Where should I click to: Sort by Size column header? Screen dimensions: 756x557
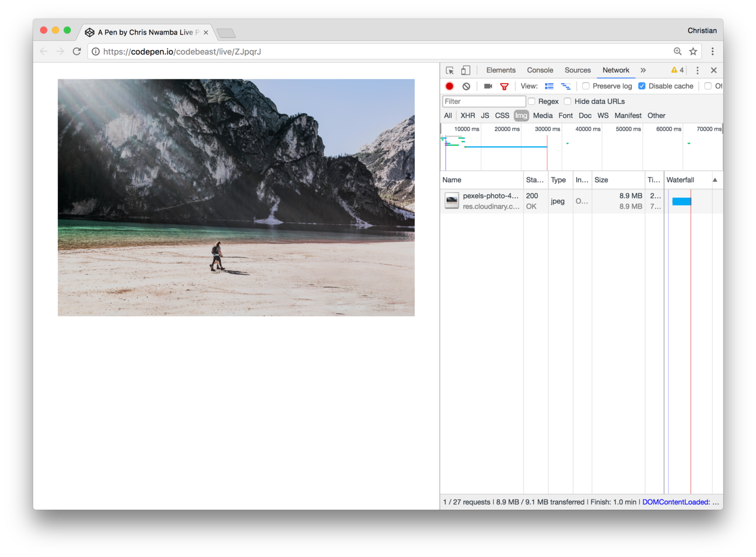(x=618, y=180)
